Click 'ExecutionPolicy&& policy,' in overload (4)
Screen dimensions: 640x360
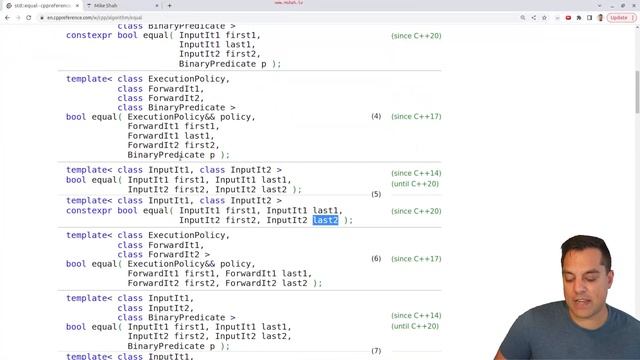(x=191, y=117)
